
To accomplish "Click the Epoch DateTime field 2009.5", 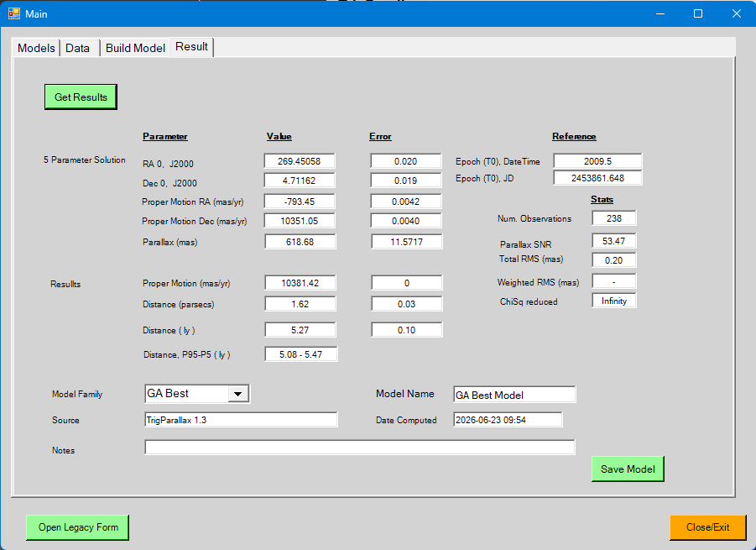I will point(598,161).
